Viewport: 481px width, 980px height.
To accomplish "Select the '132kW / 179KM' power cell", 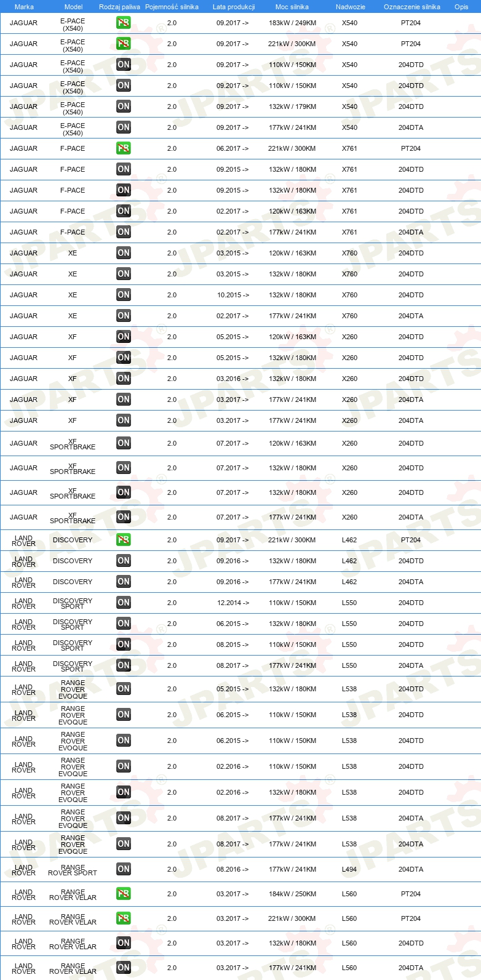I will tap(293, 106).
